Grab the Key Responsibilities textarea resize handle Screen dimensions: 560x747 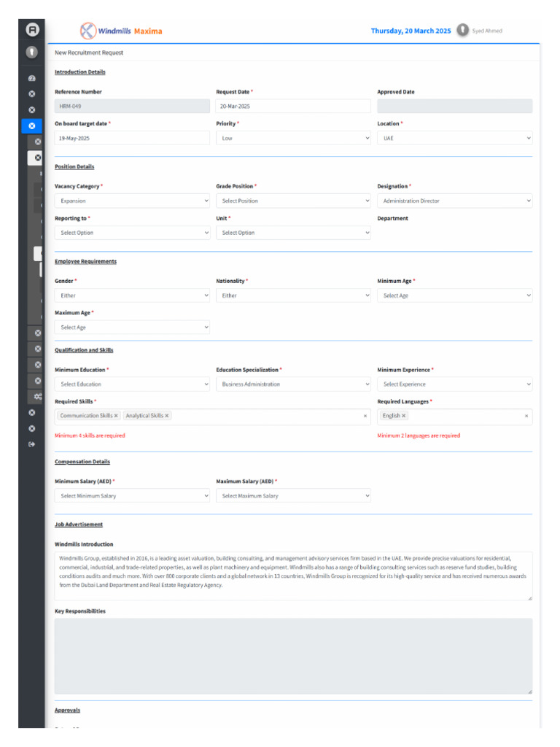529,692
